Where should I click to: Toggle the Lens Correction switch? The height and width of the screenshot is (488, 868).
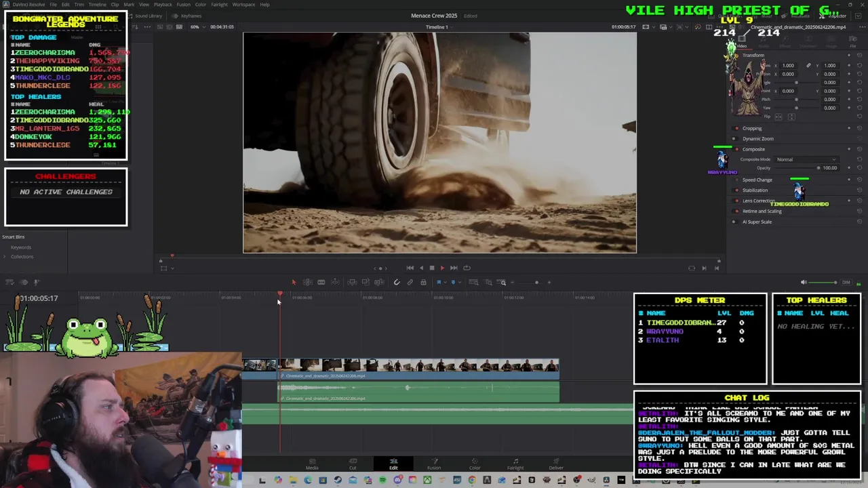[736, 201]
